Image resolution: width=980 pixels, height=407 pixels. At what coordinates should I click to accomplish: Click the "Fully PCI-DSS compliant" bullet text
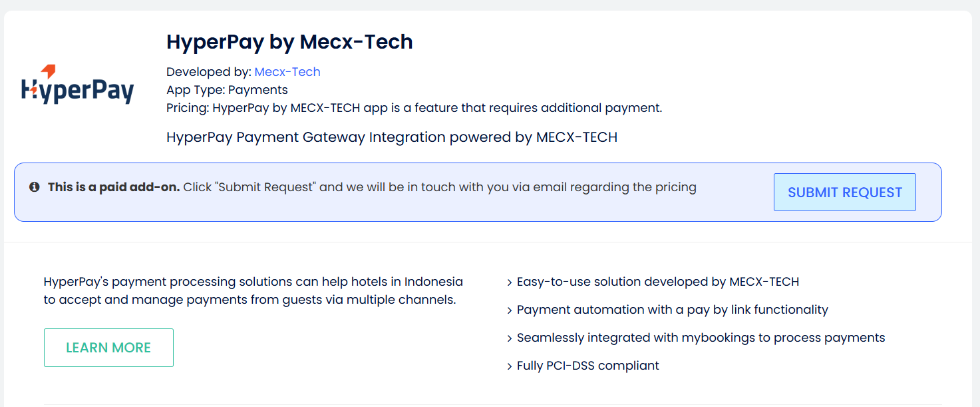point(587,366)
